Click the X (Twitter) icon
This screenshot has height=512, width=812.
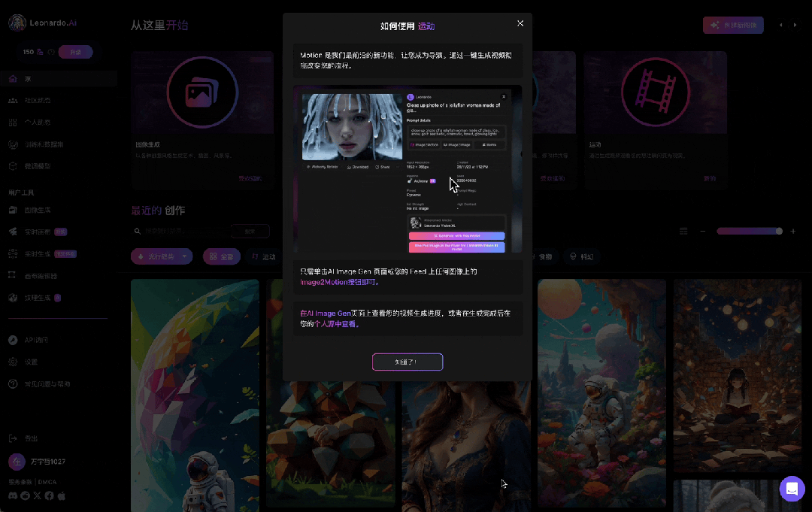(38, 495)
